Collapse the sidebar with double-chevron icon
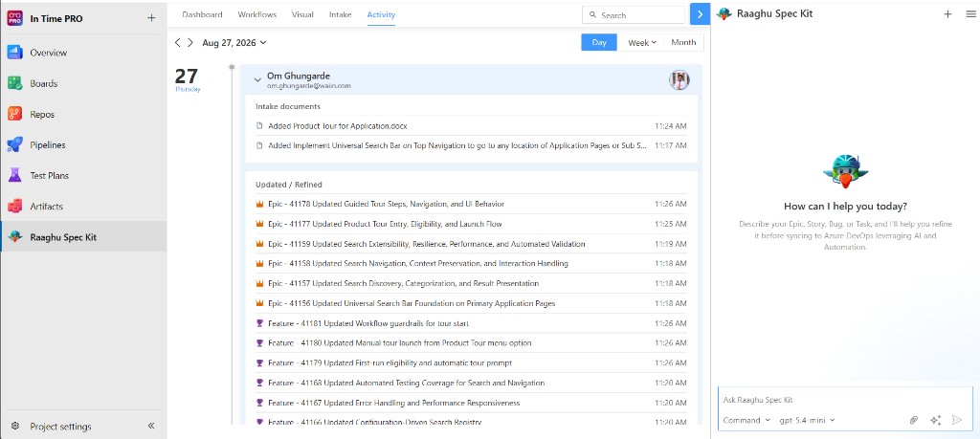The height and width of the screenshot is (439, 980). [x=151, y=426]
